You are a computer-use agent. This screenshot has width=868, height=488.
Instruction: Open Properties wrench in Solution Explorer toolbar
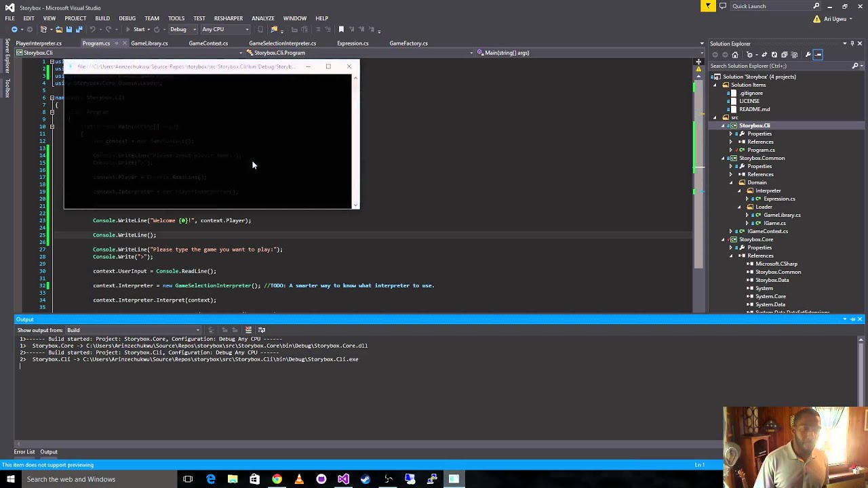(x=808, y=55)
